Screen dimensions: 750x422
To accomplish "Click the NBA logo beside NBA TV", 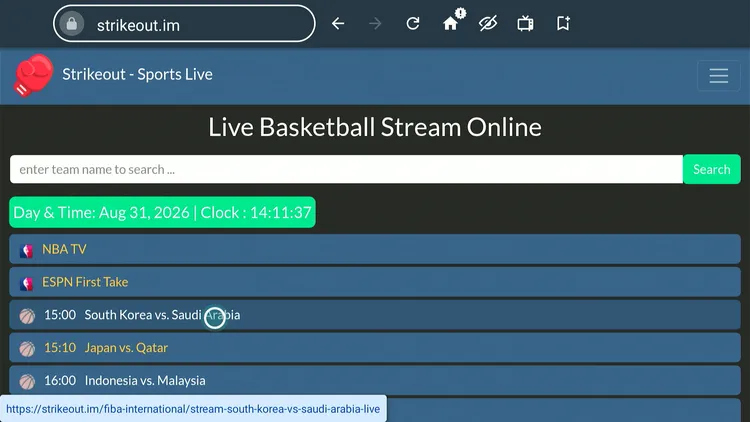I will coord(26,250).
